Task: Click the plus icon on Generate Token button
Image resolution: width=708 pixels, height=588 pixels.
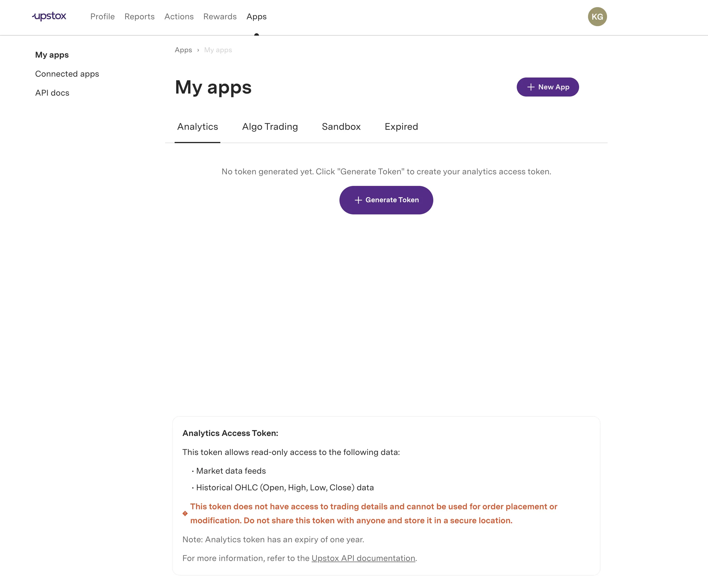Action: point(358,200)
